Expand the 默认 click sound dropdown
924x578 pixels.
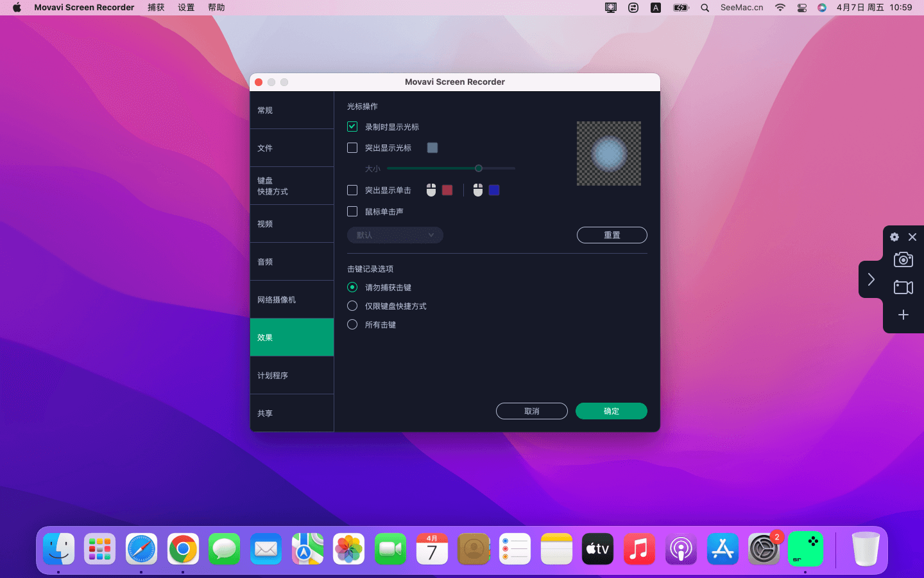pyautogui.click(x=395, y=235)
